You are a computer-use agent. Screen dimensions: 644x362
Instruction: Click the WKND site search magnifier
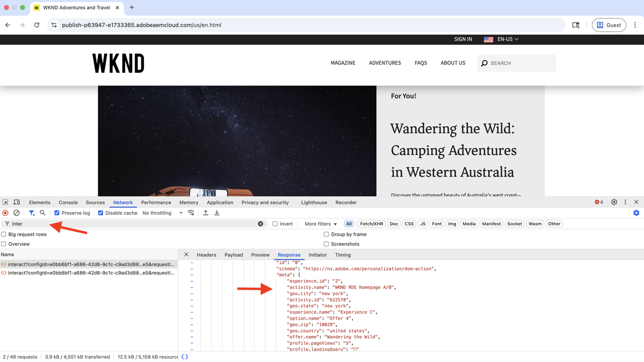tap(485, 63)
